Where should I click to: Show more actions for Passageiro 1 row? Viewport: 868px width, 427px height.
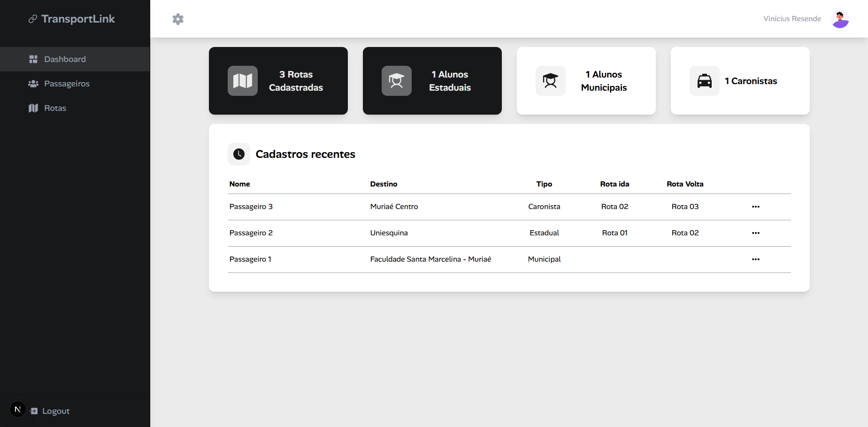755,259
